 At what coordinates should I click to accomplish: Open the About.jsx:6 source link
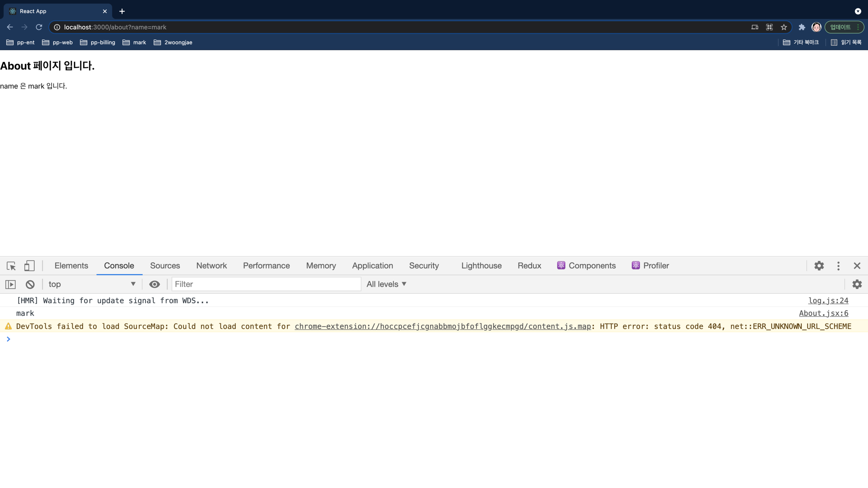point(824,313)
